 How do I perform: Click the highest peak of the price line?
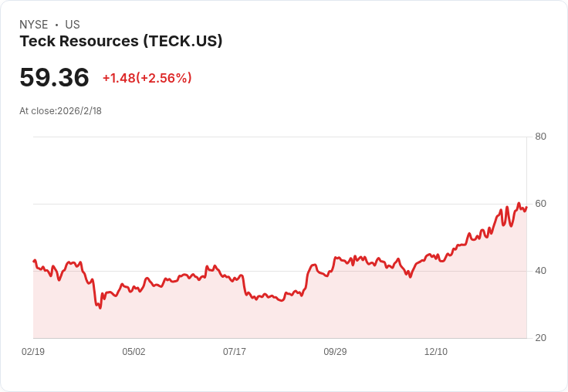tap(519, 204)
